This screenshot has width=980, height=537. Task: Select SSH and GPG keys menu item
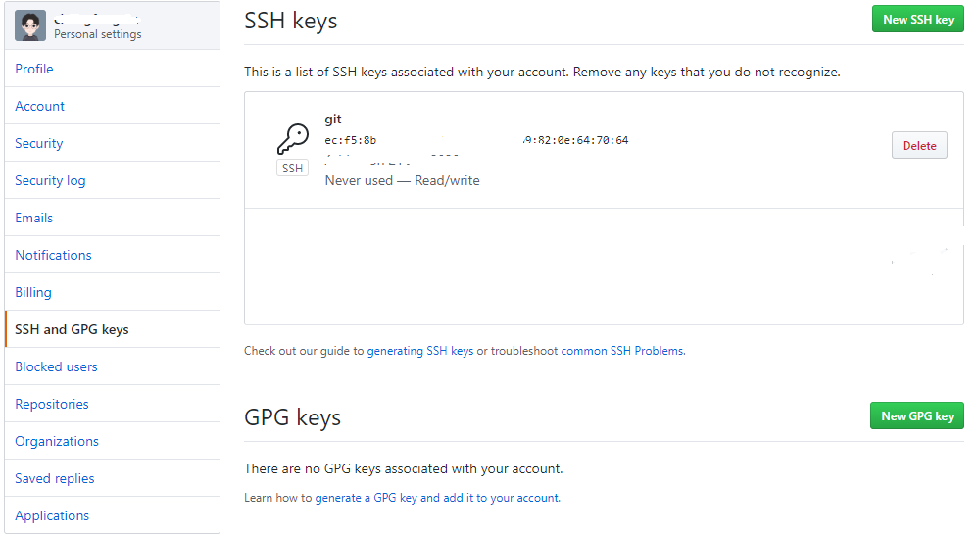72,329
